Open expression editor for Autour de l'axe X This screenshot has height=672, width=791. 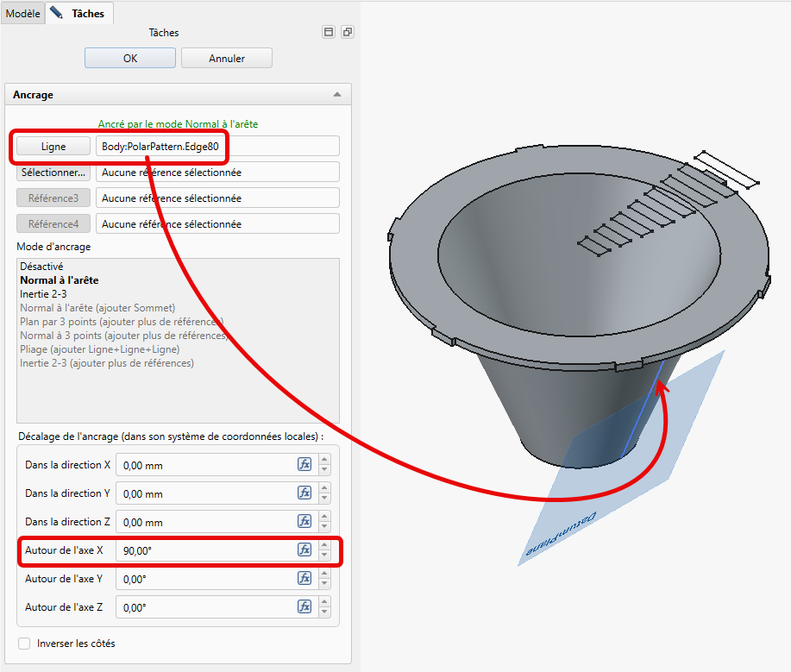point(304,550)
